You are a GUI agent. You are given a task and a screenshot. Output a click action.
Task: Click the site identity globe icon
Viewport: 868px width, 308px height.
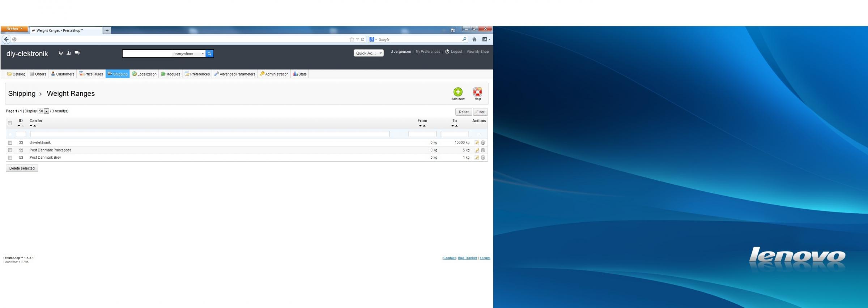(14, 39)
